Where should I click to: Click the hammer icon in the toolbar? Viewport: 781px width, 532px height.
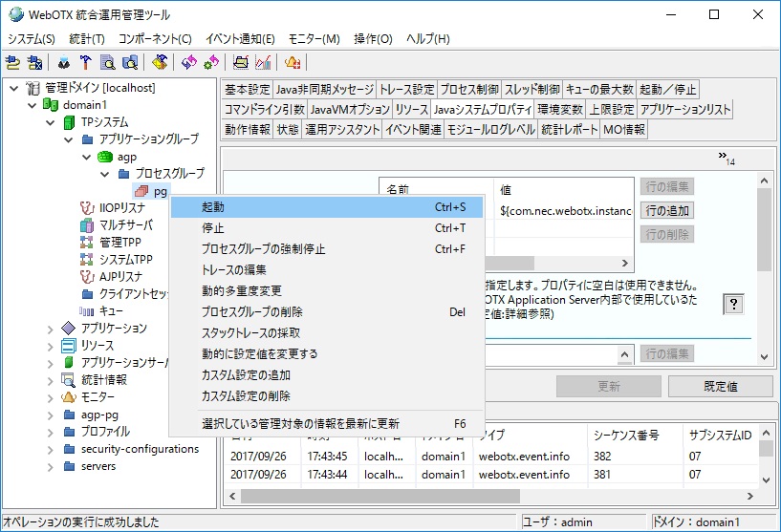[x=85, y=63]
